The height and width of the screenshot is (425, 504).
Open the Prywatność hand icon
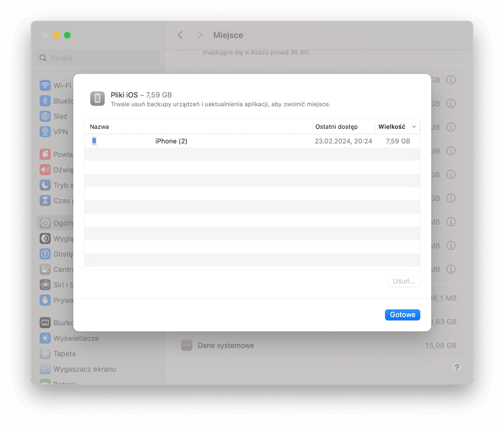click(x=45, y=300)
